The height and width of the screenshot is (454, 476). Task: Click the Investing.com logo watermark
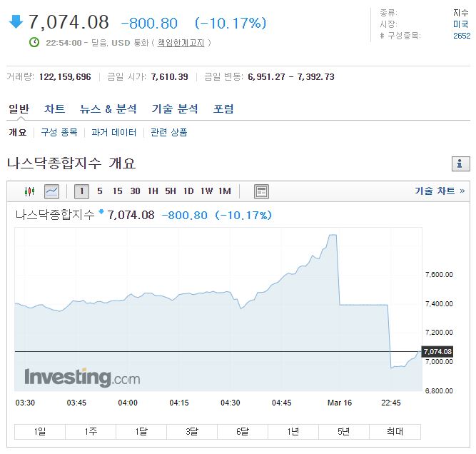(x=82, y=377)
